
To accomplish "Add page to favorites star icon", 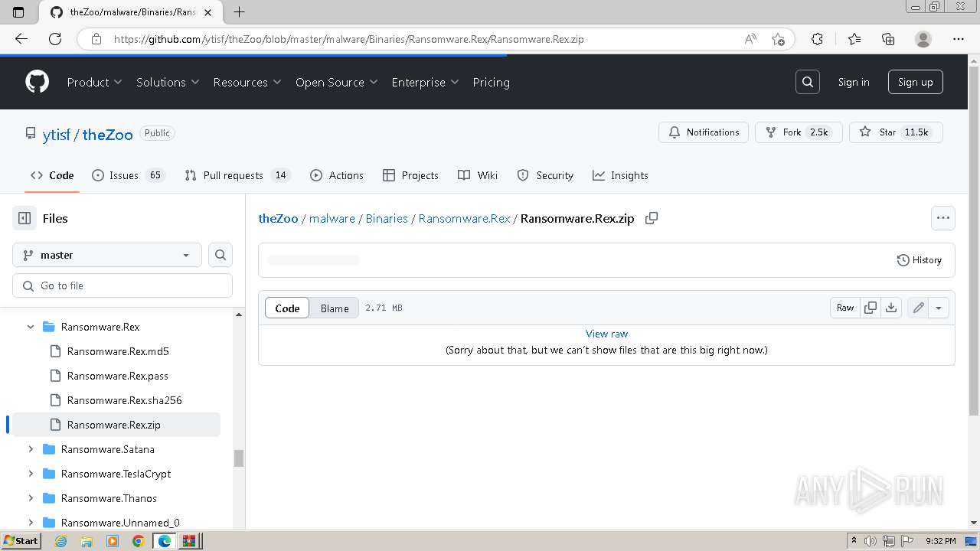I will (x=779, y=39).
